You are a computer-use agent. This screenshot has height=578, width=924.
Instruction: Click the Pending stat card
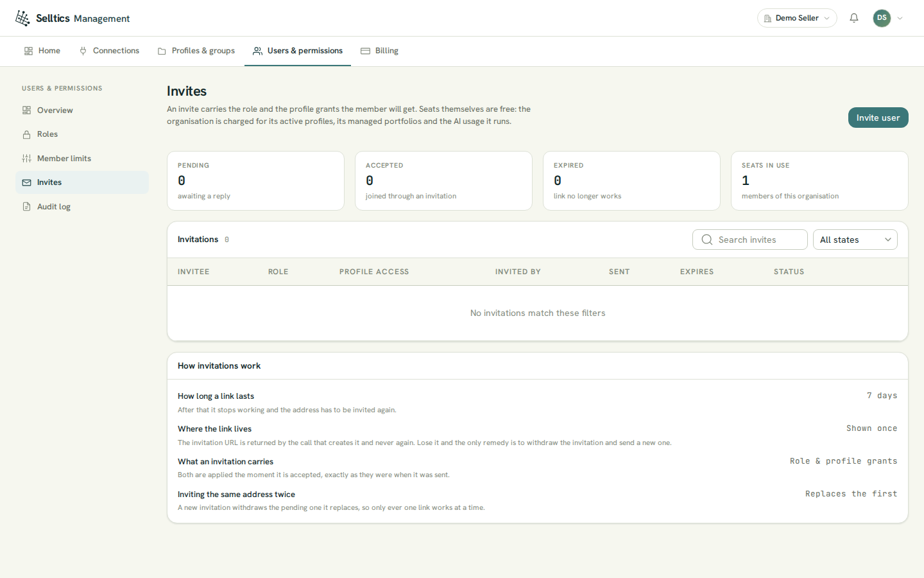[x=255, y=180]
